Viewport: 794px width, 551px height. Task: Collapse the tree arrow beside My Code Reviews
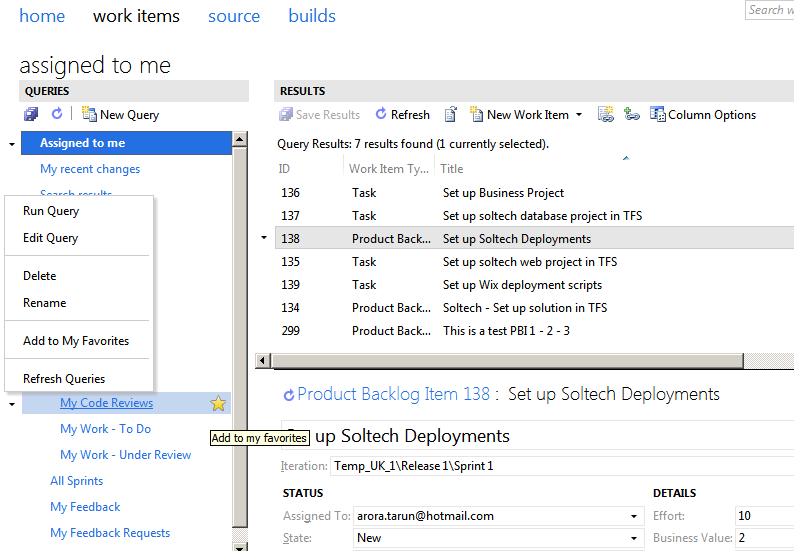pyautogui.click(x=12, y=404)
